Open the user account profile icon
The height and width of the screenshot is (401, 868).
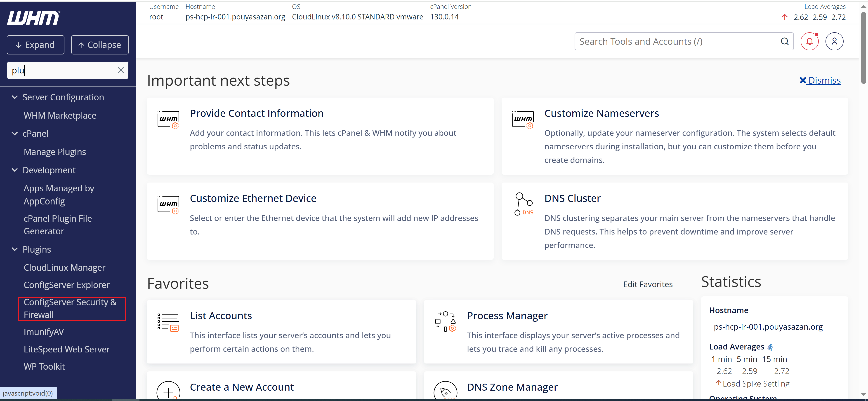(834, 41)
